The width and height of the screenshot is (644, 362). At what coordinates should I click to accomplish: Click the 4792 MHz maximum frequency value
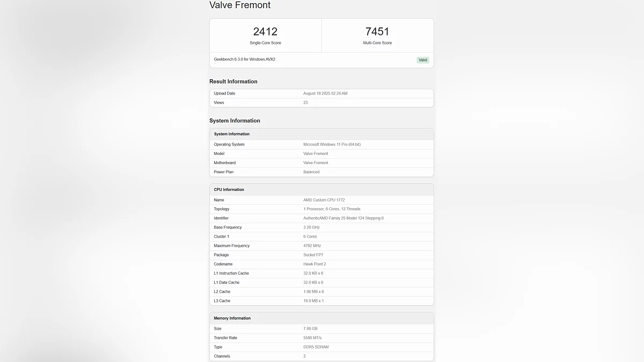click(x=311, y=246)
